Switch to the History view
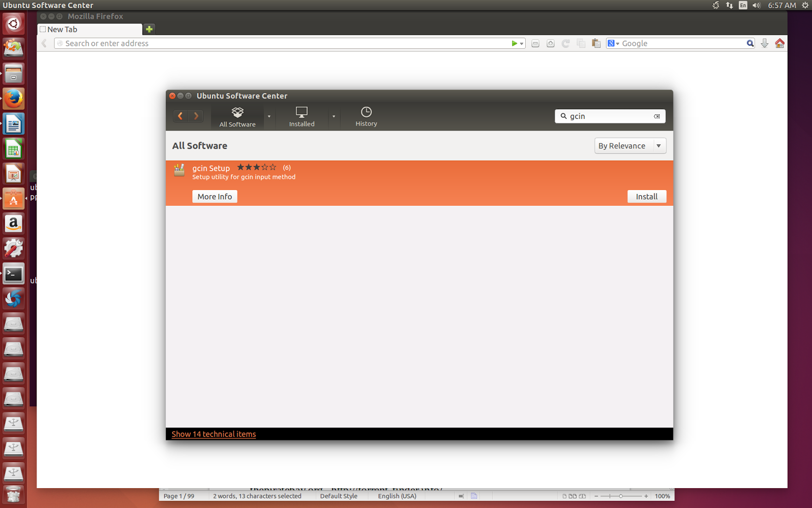Screen dimensions: 812x508 click(366, 117)
